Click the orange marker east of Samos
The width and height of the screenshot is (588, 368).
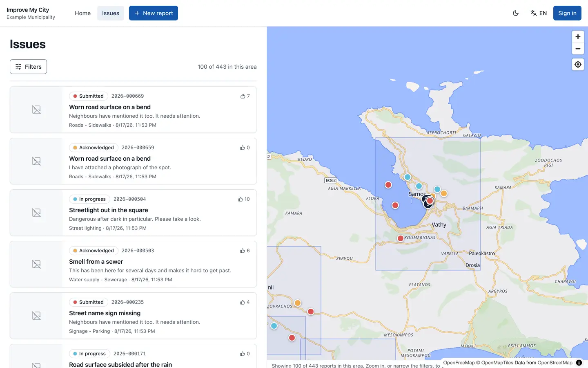[444, 193]
